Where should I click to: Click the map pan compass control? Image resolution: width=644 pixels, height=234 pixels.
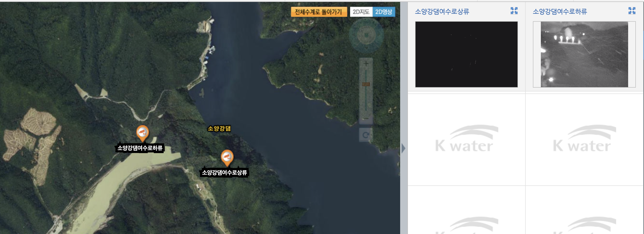pos(366,35)
